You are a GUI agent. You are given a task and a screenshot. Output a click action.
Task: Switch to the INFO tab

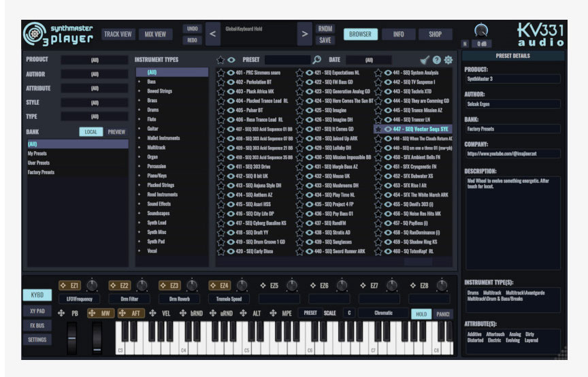398,34
